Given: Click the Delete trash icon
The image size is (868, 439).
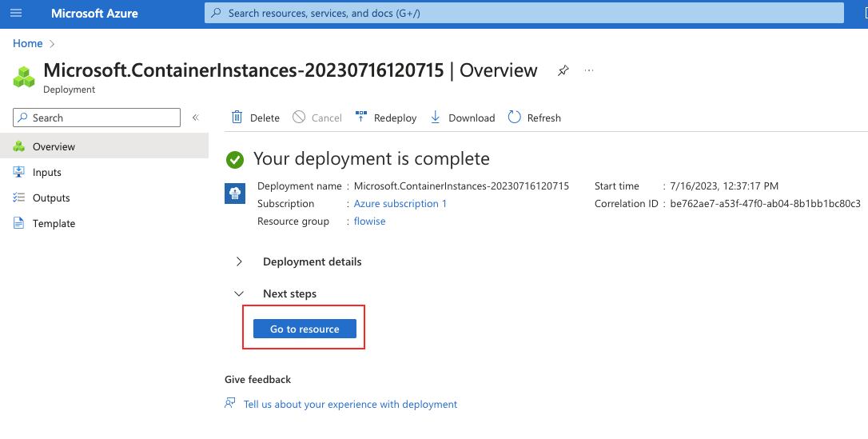Looking at the screenshot, I should 237,118.
